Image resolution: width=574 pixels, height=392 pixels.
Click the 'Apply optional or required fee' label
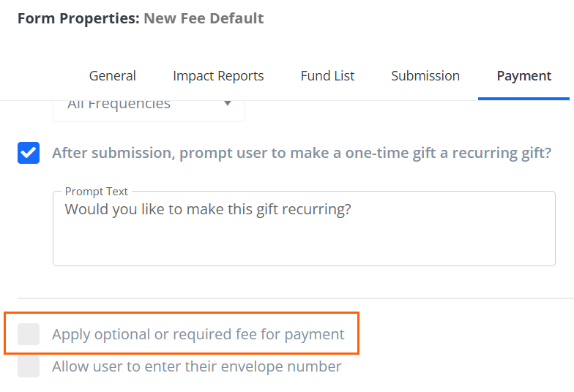click(x=198, y=334)
